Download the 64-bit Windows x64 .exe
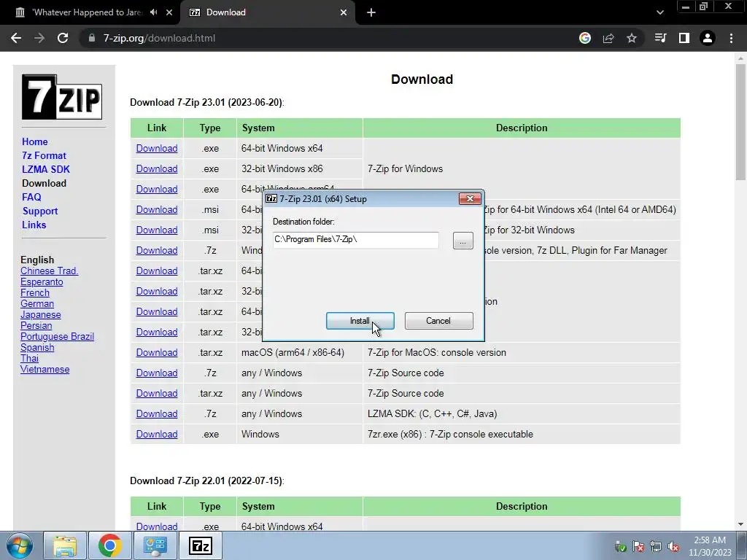747x560 pixels. click(157, 149)
